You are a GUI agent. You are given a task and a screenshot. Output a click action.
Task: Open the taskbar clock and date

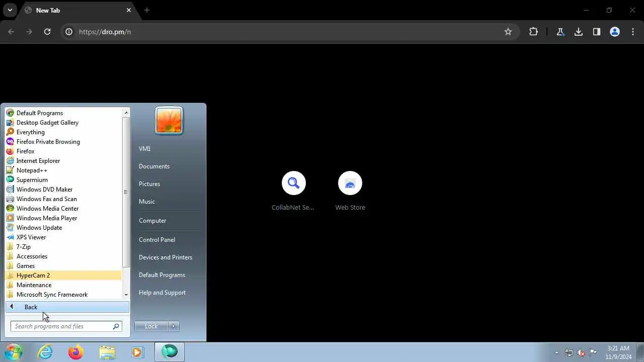coord(618,352)
